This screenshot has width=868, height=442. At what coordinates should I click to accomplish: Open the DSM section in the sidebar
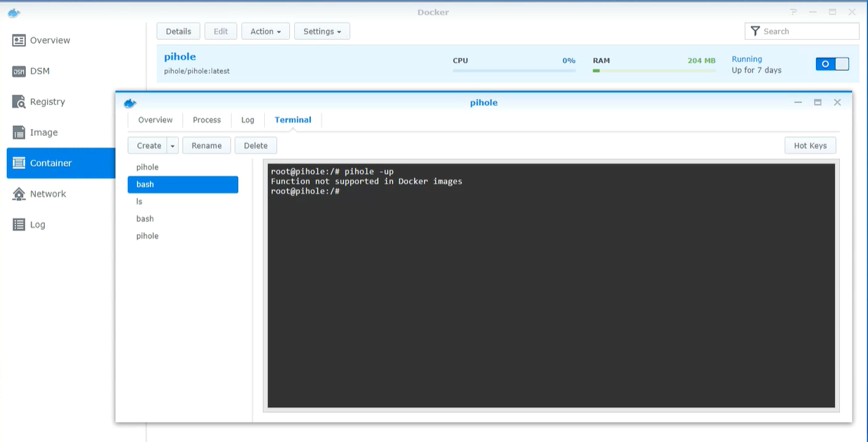[x=18, y=71]
